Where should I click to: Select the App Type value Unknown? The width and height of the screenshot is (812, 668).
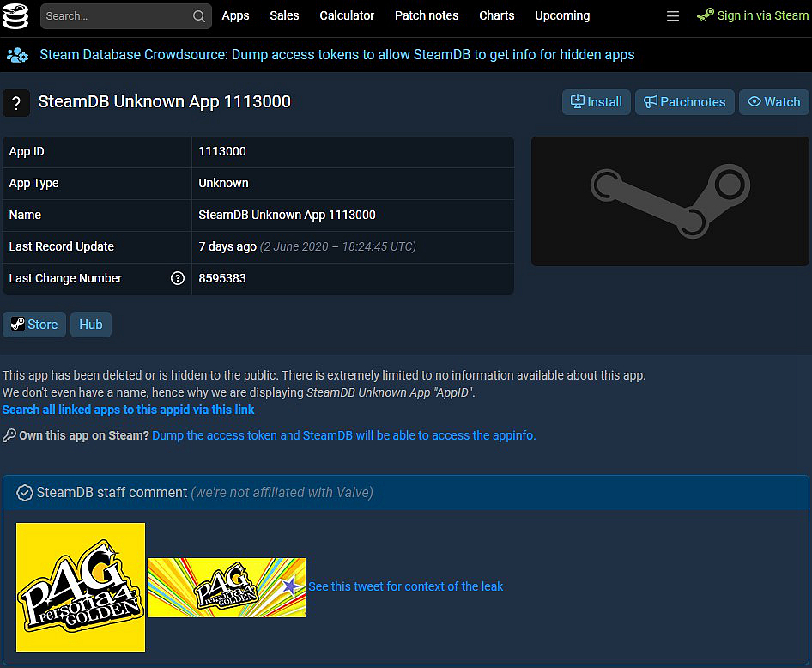click(224, 183)
